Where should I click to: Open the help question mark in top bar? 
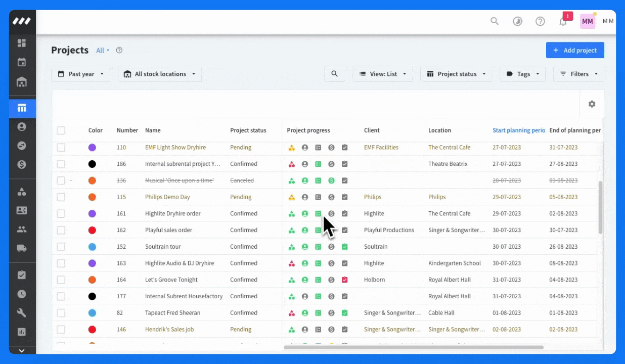(x=540, y=21)
